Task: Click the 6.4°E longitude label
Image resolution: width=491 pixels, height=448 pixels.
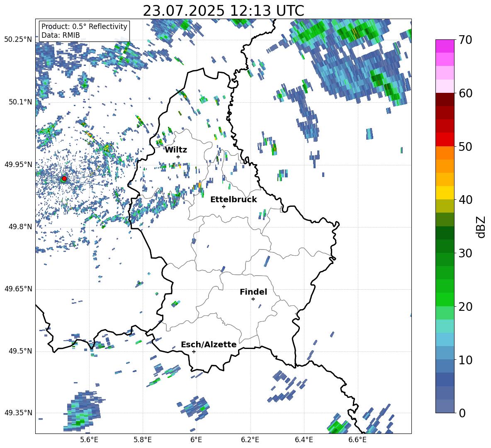Action: 304,440
